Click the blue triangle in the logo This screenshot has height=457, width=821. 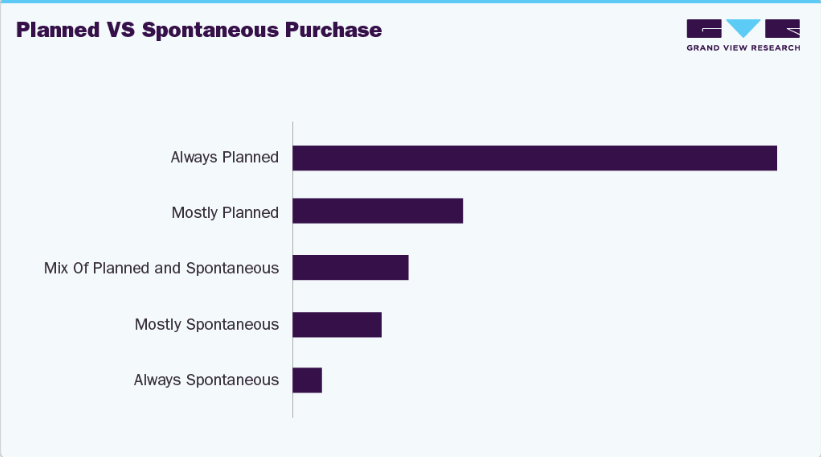[x=743, y=27]
